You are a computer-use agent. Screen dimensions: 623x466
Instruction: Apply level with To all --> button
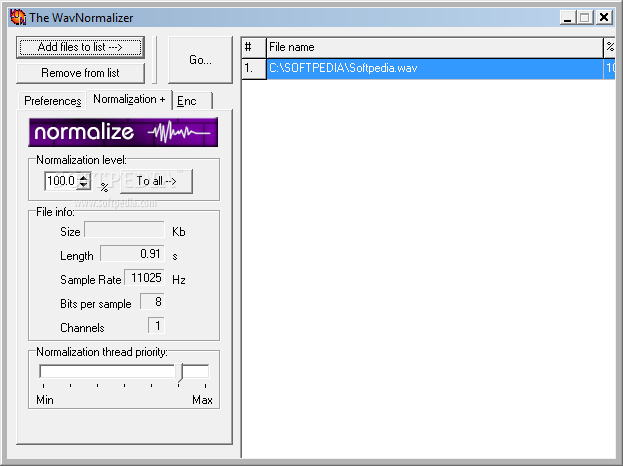[157, 181]
